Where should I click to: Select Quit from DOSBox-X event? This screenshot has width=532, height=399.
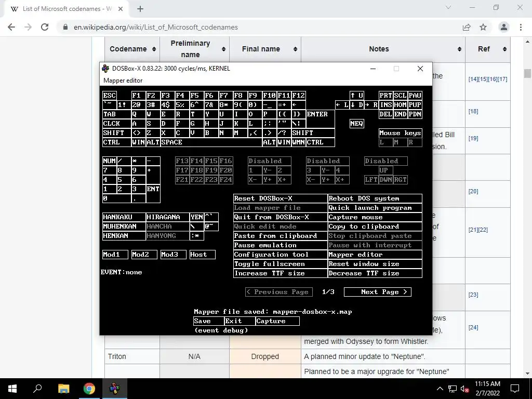point(280,217)
